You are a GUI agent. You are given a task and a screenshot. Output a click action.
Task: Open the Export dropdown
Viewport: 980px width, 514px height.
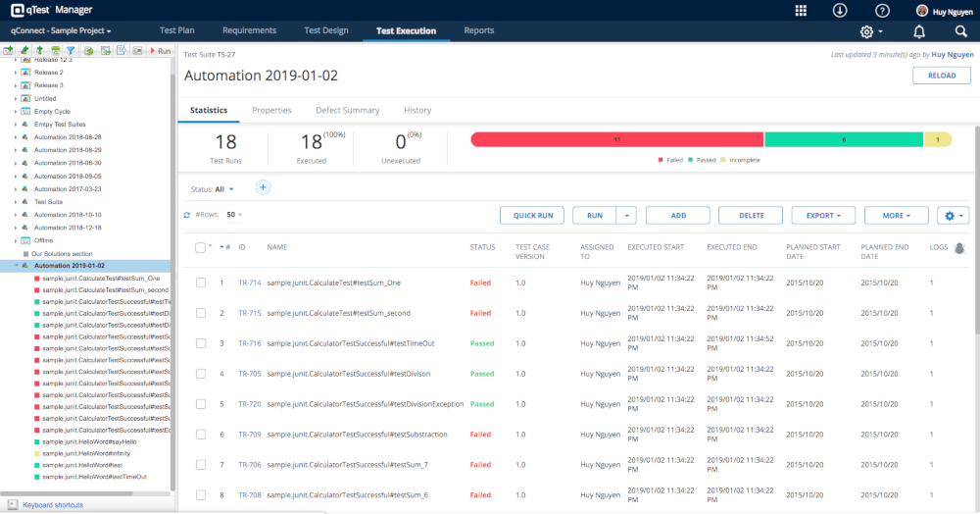tap(823, 215)
